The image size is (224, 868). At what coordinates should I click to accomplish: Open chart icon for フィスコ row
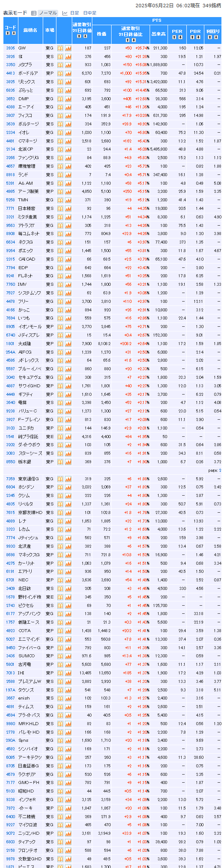pos(68,116)
